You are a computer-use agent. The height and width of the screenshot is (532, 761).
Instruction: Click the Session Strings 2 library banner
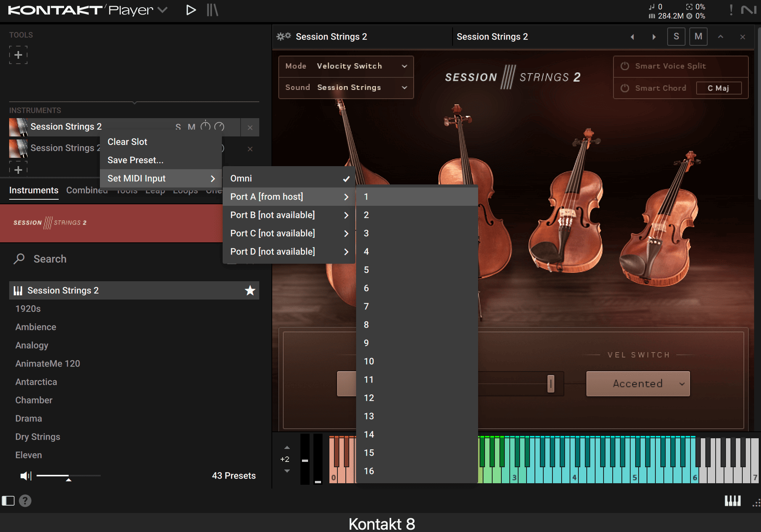111,223
